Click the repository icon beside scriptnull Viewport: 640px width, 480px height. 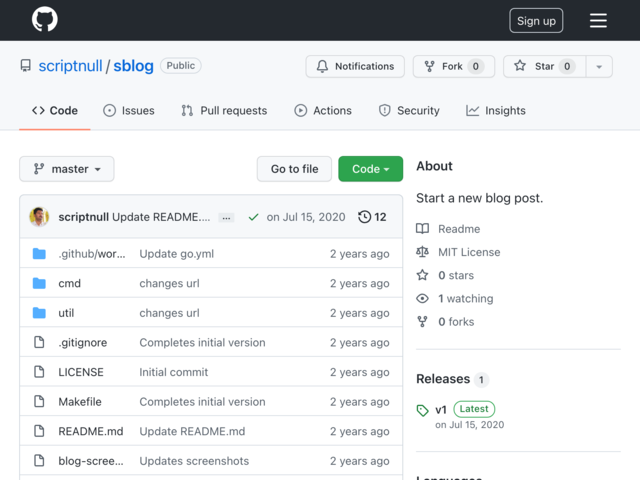[x=26, y=66]
